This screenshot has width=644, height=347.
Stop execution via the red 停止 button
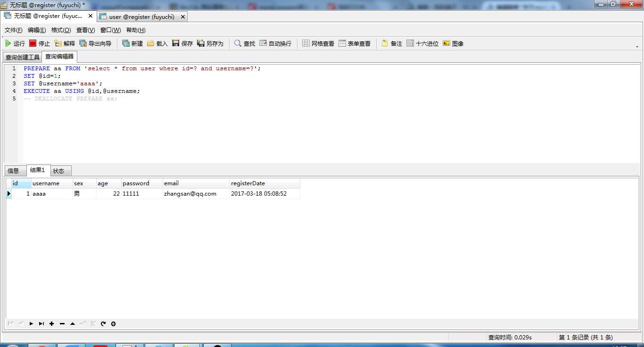pos(40,43)
